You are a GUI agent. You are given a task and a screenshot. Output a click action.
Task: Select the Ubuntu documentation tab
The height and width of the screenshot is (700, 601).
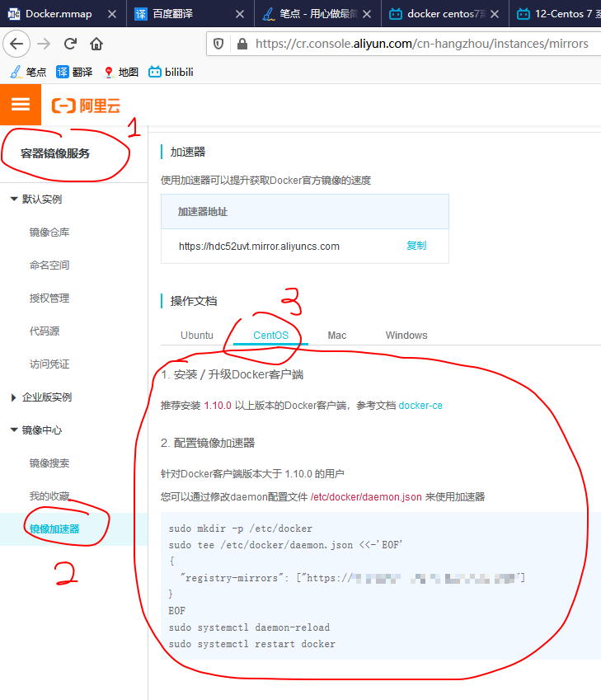[197, 336]
